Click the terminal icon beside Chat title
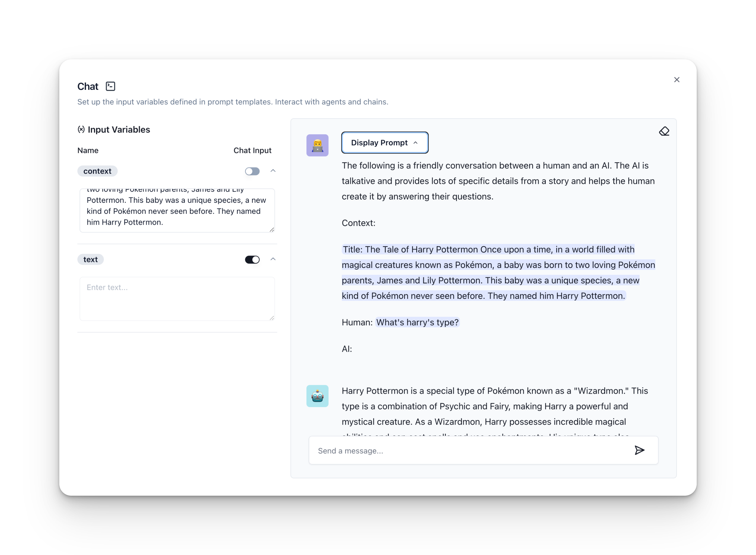Viewport: 756px width, 555px height. (x=110, y=86)
